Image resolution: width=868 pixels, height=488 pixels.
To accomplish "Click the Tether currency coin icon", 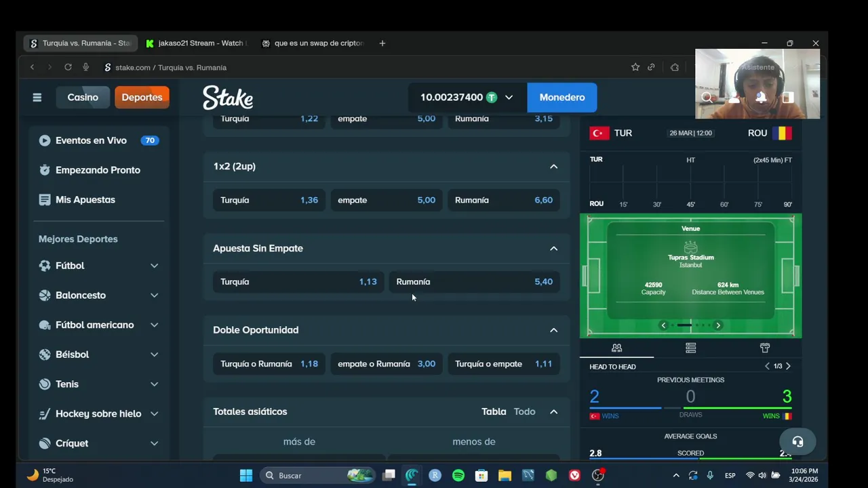I will tap(492, 98).
